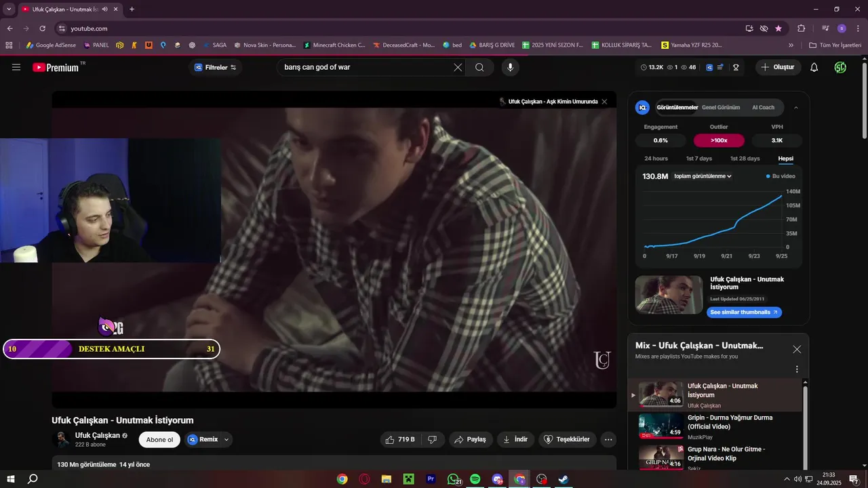Expand the Remix button arrow

pyautogui.click(x=226, y=439)
